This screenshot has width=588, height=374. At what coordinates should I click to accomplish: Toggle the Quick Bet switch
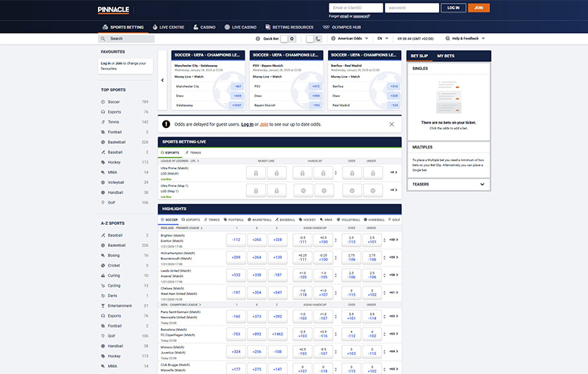pyautogui.click(x=288, y=39)
